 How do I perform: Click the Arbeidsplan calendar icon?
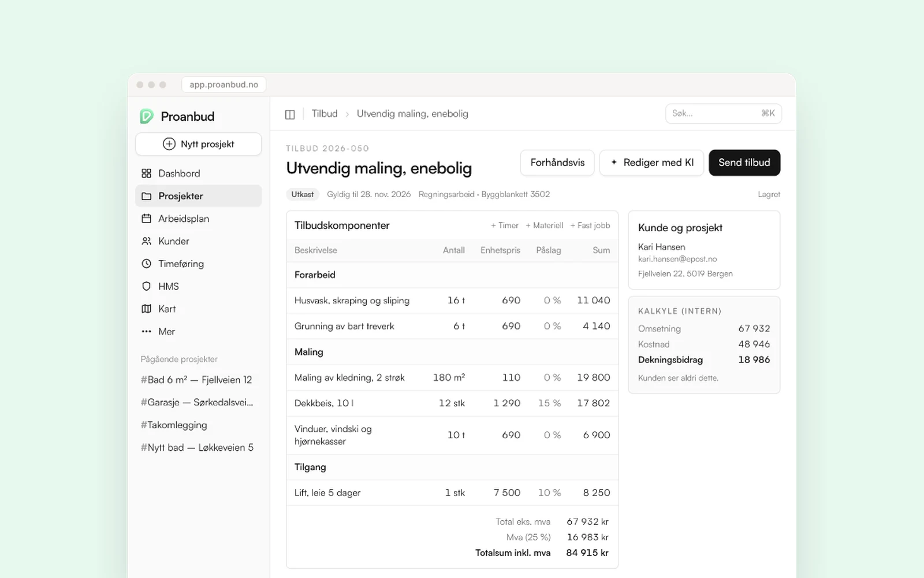[146, 218]
